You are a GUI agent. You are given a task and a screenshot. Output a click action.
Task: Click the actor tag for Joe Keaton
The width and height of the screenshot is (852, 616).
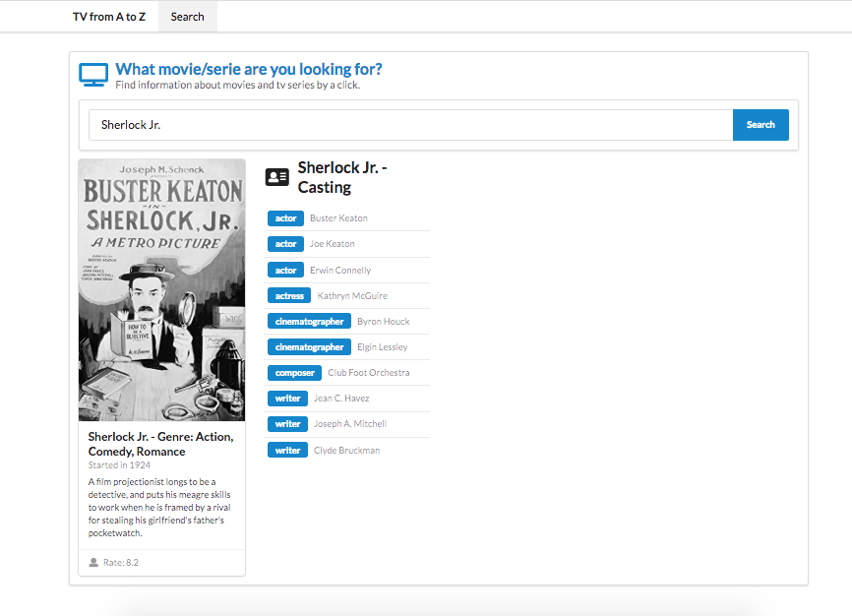(286, 244)
